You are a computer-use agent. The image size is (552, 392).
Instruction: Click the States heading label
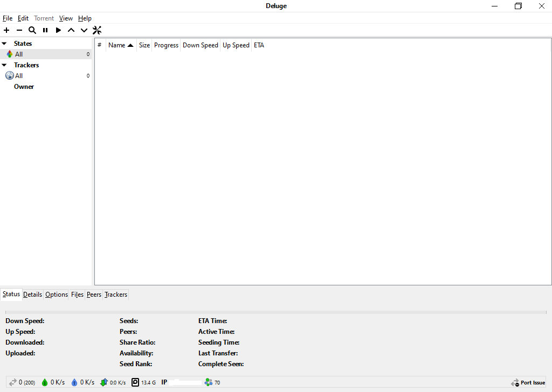coord(23,44)
